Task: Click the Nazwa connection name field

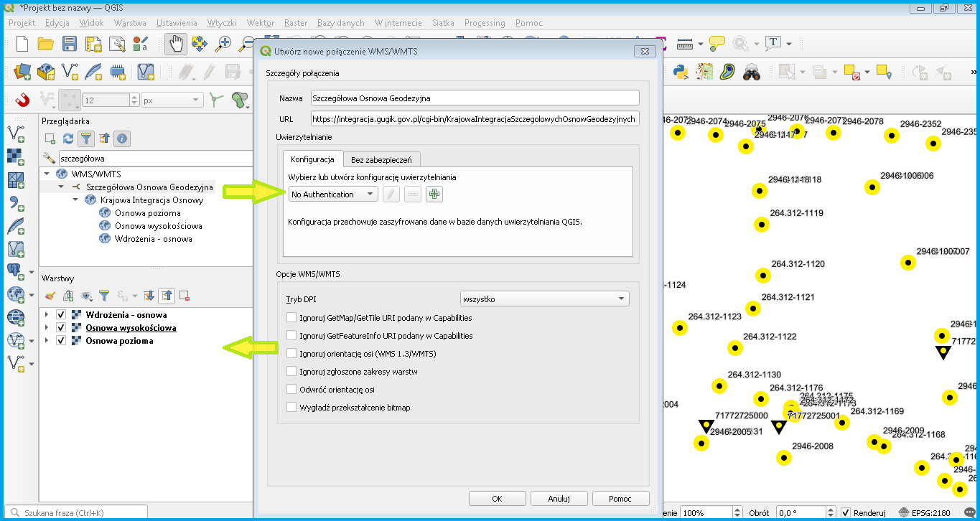Action: (475, 98)
